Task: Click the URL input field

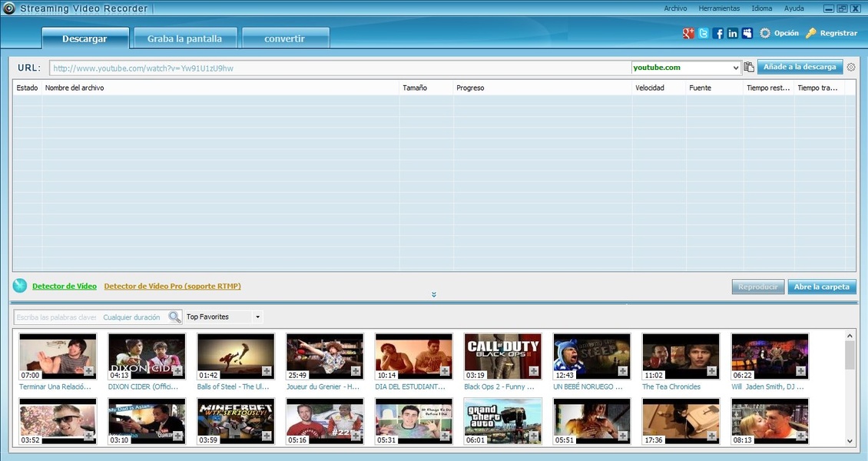Action: point(340,68)
